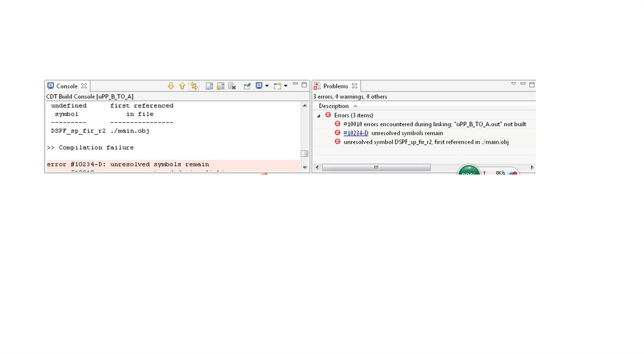
Task: Toggle Scroll Lock in console toolbar
Action: click(x=220, y=86)
